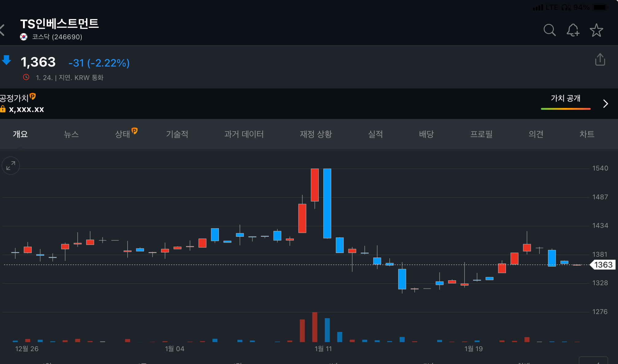Select the 개요 tab

pos(20,134)
